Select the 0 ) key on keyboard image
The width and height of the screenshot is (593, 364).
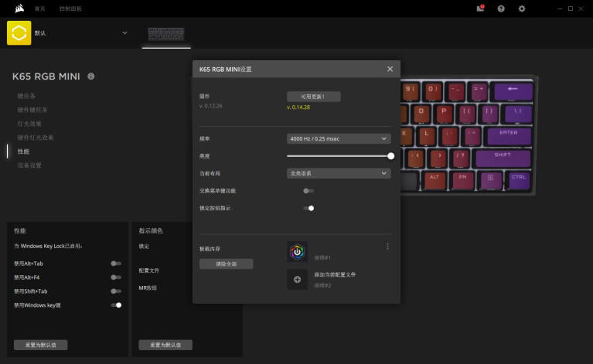[433, 92]
